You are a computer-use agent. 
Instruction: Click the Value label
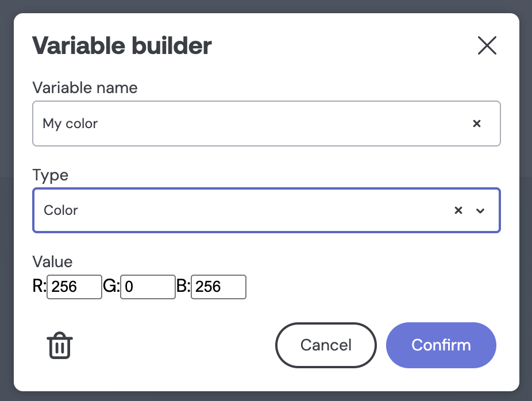52,262
